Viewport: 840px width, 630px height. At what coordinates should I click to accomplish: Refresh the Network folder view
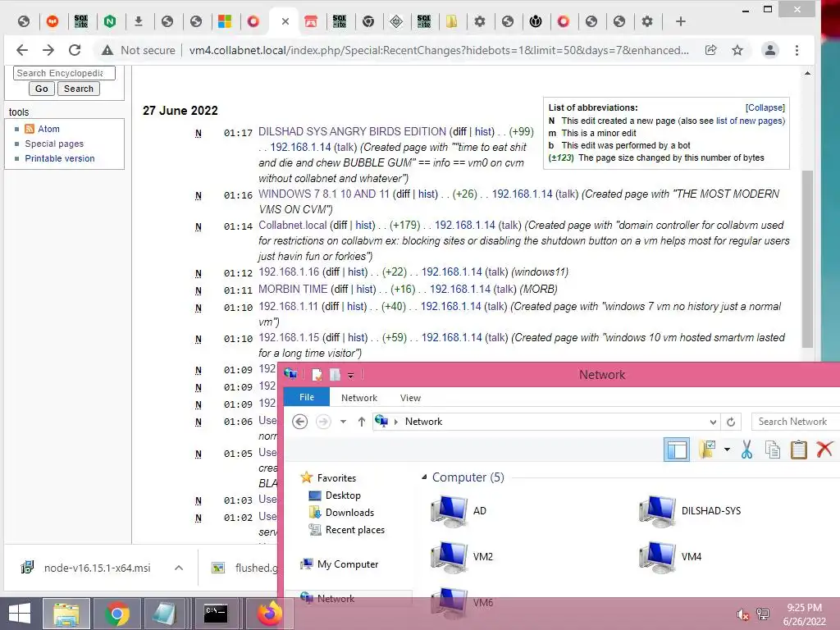[731, 422]
